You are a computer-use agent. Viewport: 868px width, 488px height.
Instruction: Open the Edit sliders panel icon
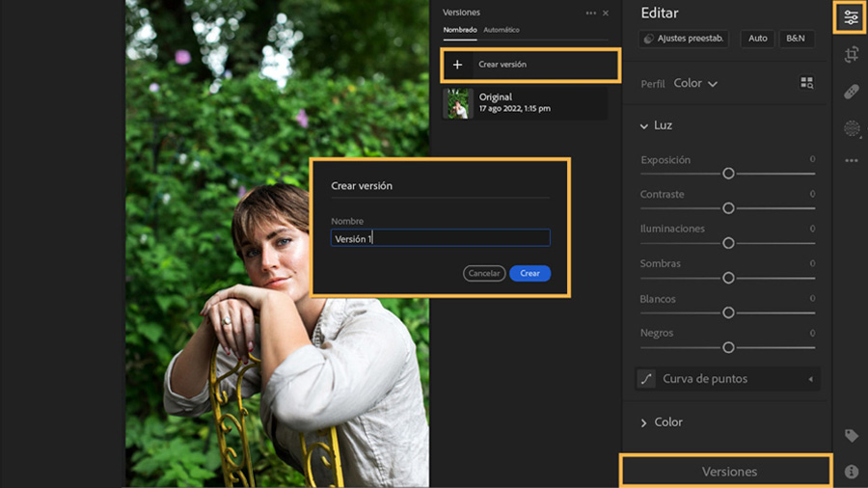tap(851, 17)
